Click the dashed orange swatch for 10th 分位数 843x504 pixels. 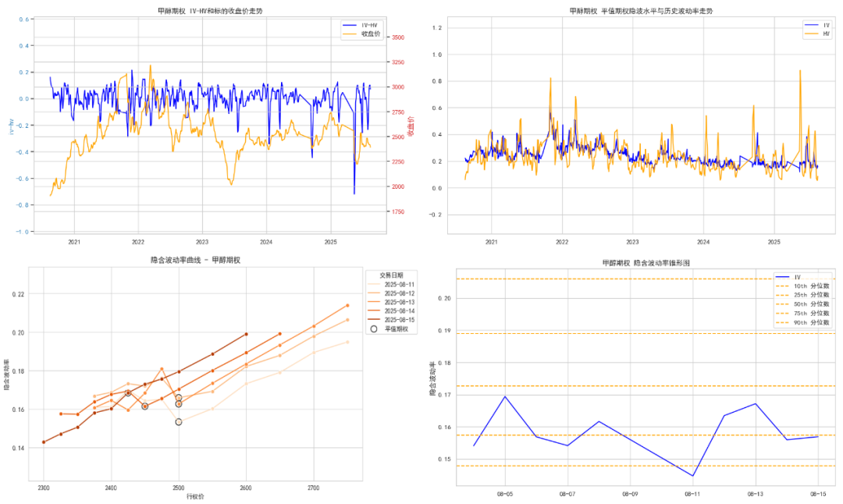(x=782, y=286)
